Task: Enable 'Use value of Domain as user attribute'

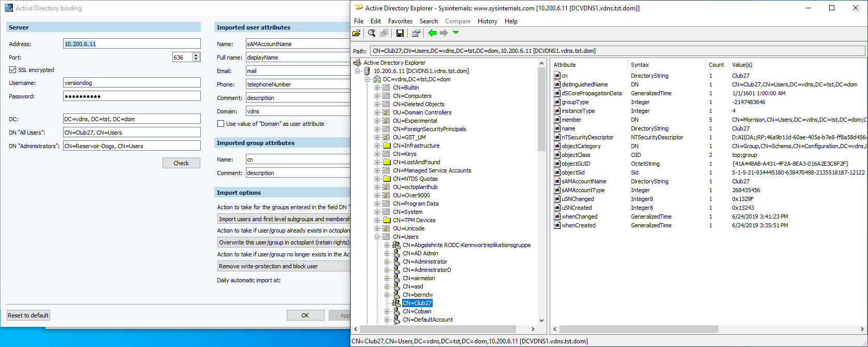Action: click(221, 124)
